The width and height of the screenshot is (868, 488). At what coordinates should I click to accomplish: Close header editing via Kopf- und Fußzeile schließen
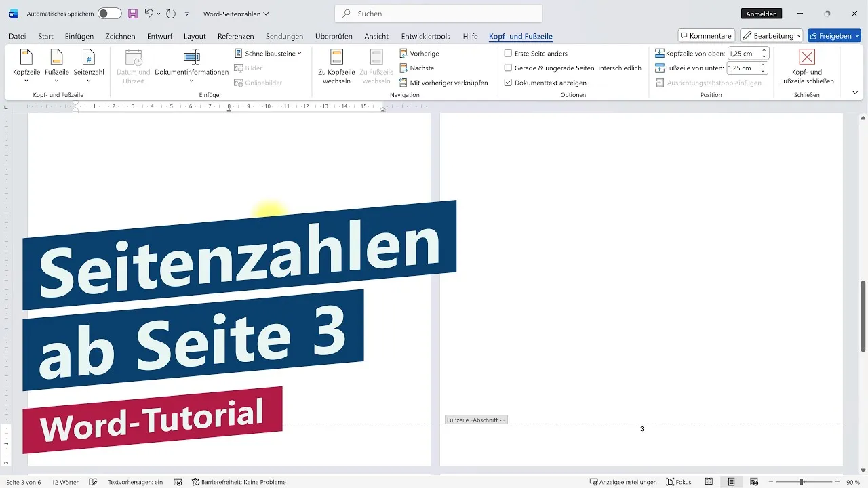pos(806,66)
